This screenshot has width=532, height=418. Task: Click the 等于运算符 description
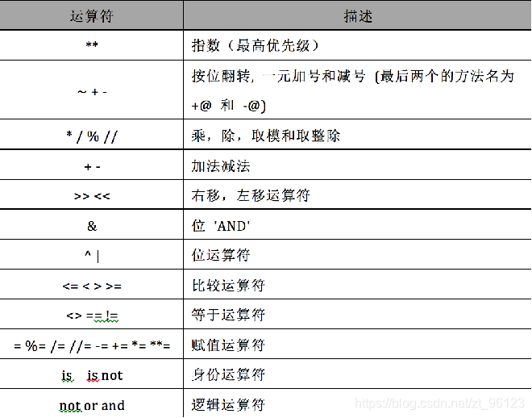(x=228, y=315)
